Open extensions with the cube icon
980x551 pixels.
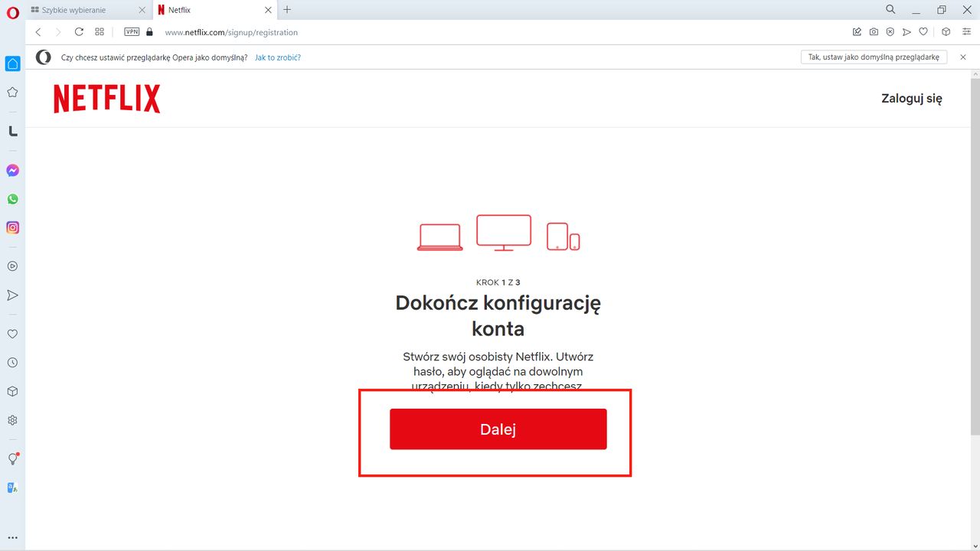946,31
